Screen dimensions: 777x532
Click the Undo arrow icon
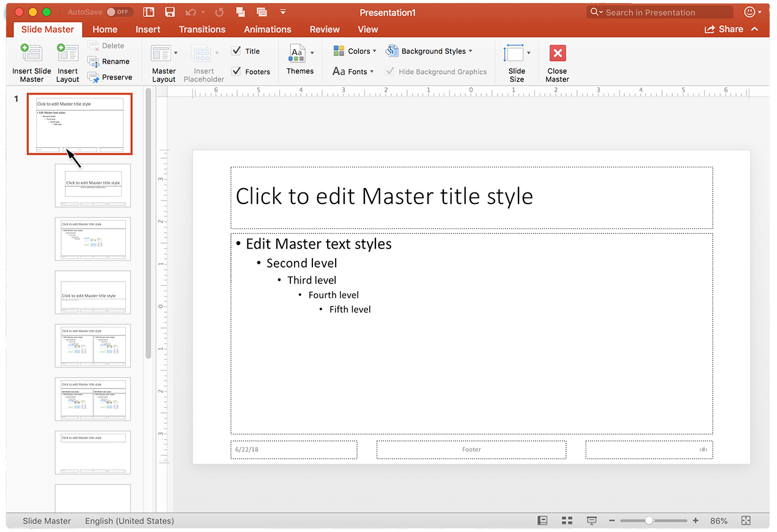click(x=191, y=12)
